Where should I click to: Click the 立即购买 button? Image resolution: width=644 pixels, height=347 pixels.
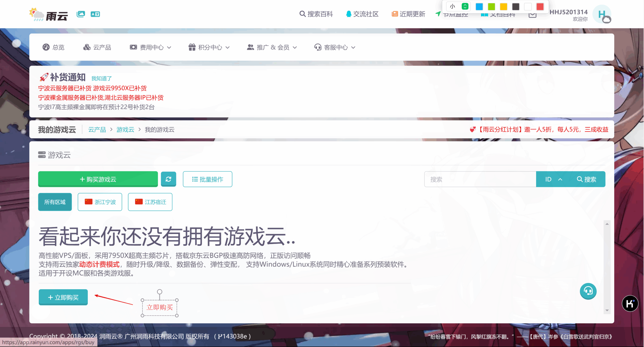click(63, 297)
